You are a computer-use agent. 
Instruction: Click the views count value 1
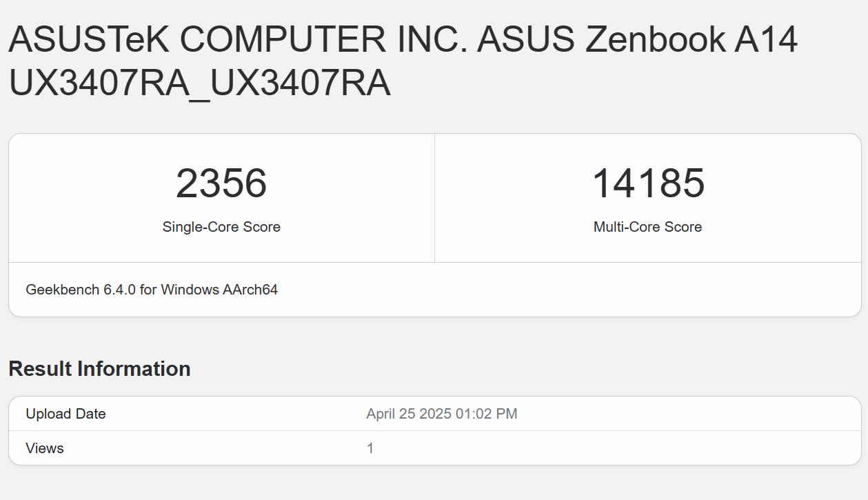point(370,448)
